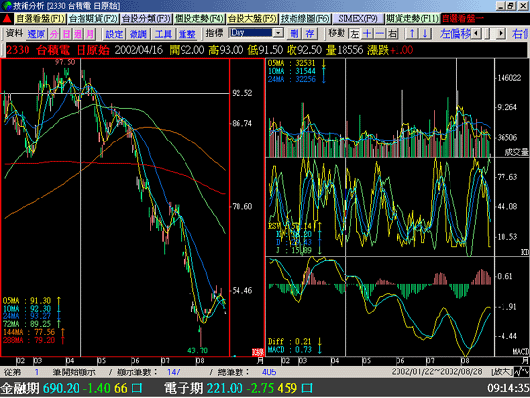Image resolution: width=530 pixels, height=398 pixels.
Task: Click the red triangle icon at tab bar start
Action: point(7,19)
